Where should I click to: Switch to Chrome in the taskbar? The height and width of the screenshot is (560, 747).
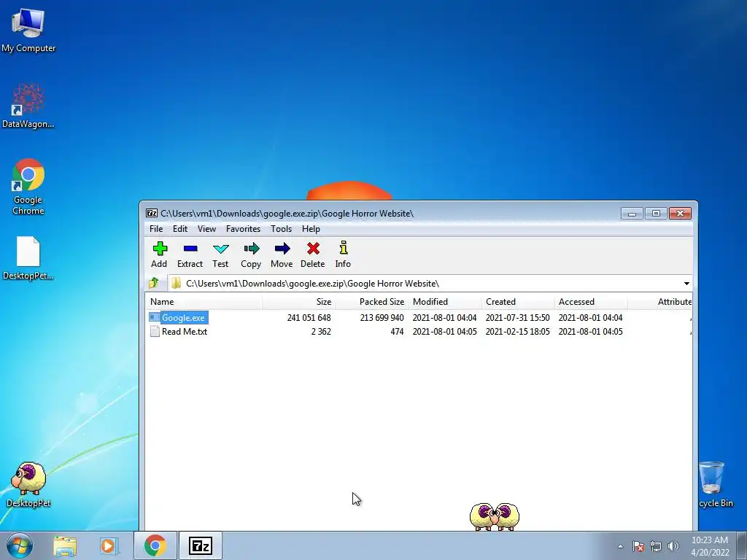coord(155,545)
